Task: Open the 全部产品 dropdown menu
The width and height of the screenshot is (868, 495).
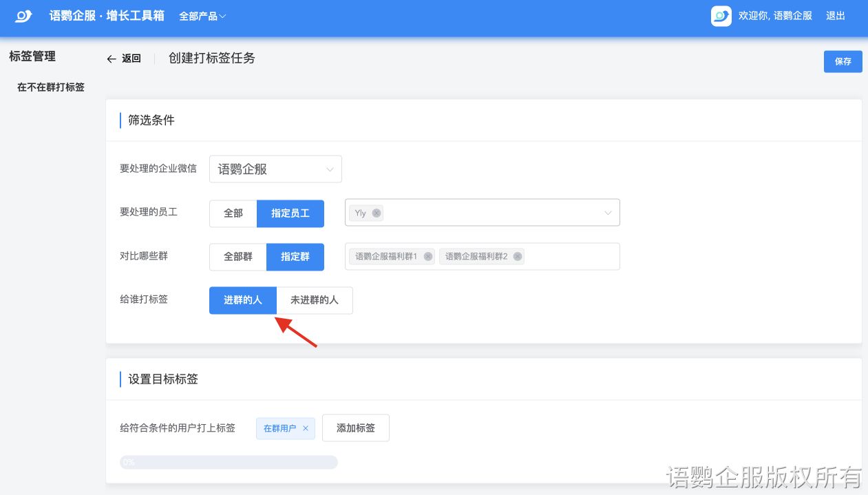Action: click(x=202, y=16)
